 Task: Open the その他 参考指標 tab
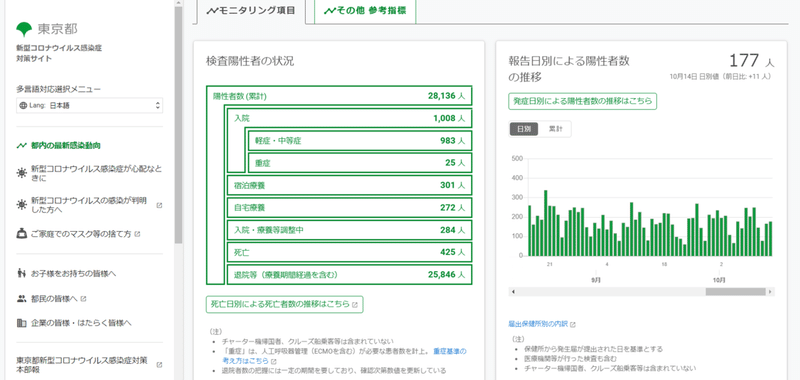[365, 11]
